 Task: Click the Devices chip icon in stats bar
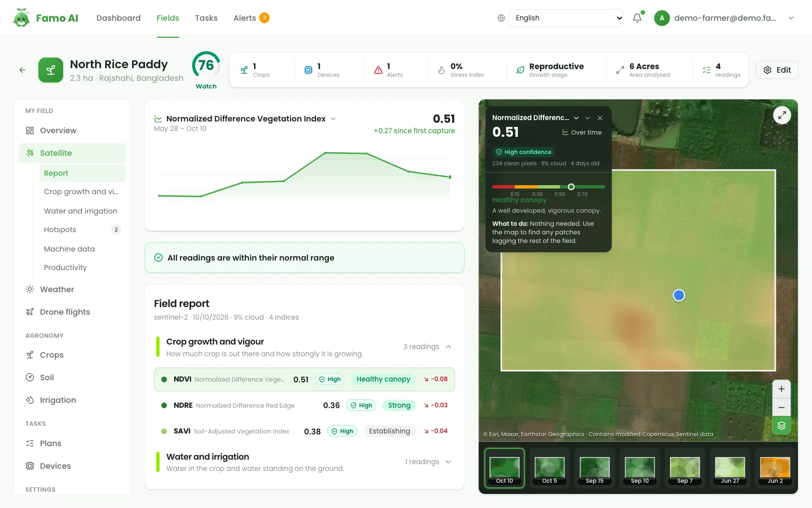click(x=308, y=70)
